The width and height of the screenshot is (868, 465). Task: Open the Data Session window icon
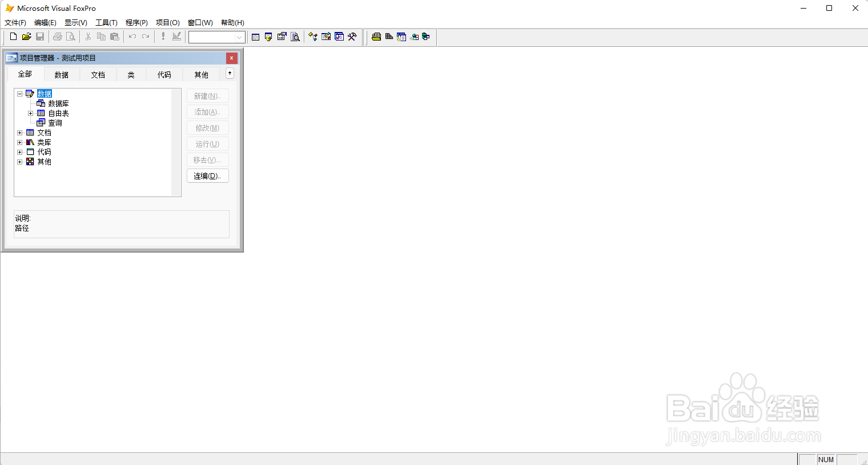coord(268,37)
